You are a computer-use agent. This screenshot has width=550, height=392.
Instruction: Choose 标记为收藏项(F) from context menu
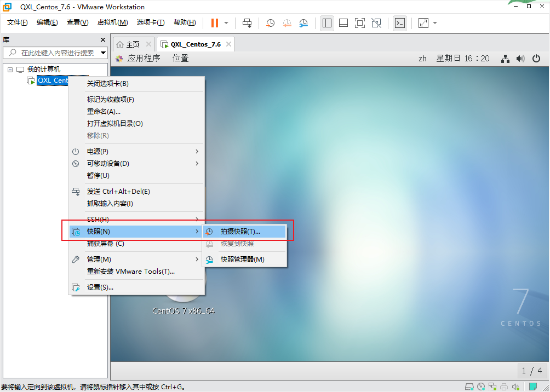pyautogui.click(x=137, y=100)
